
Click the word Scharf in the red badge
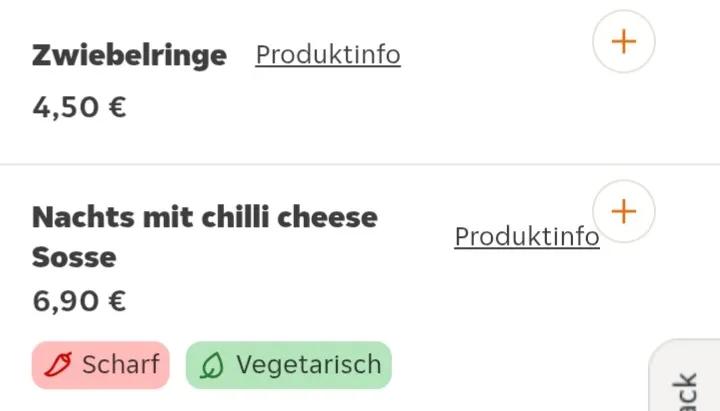pyautogui.click(x=120, y=365)
